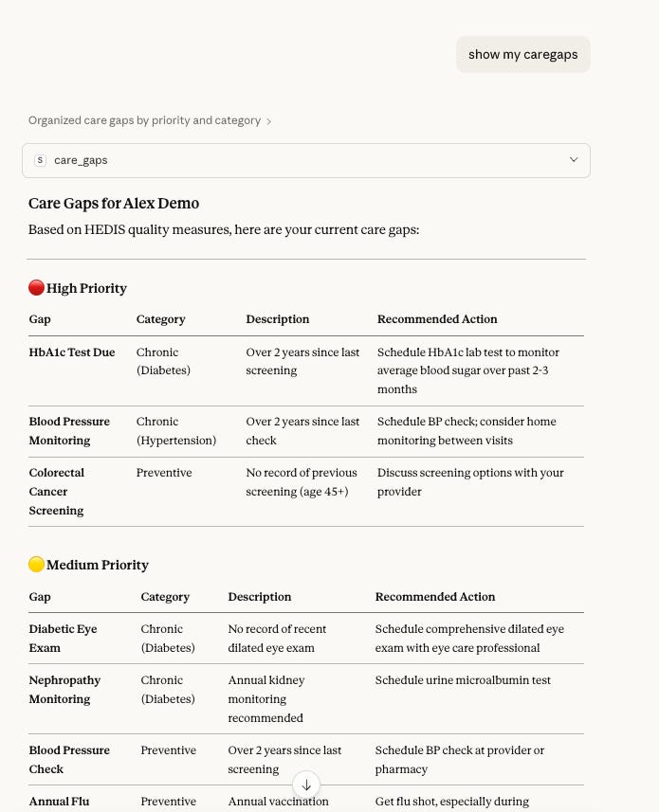659x812 pixels.
Task: Click the Recommended Action header in High Priority table
Action: [x=437, y=319]
